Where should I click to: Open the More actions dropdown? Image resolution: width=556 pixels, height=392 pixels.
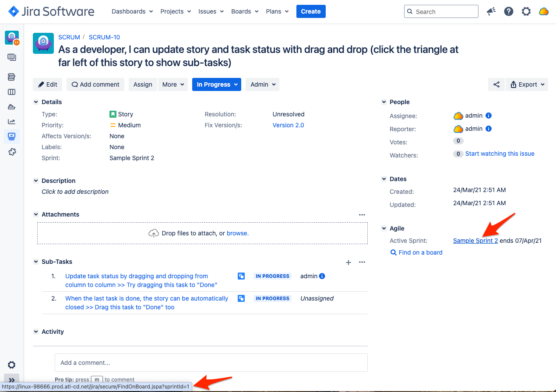coord(173,84)
